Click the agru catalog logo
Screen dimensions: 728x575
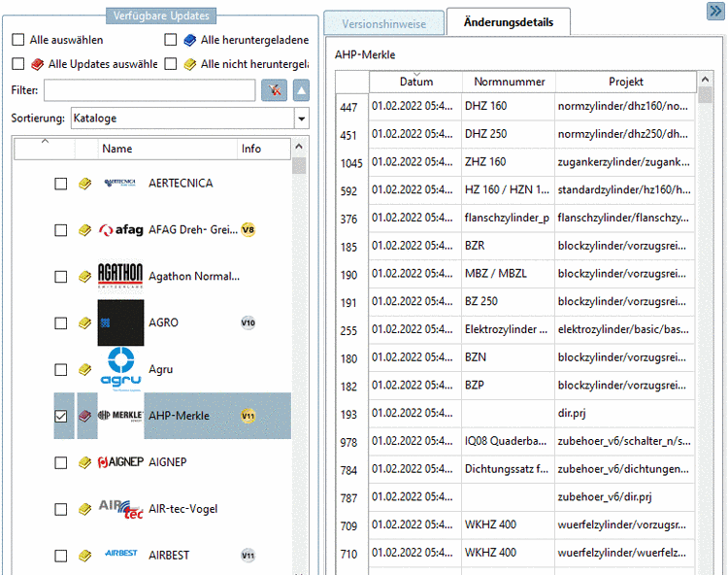click(120, 369)
